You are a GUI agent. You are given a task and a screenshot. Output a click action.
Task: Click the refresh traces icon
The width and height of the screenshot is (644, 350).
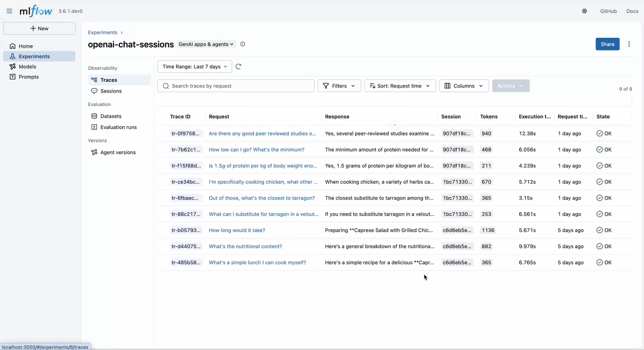pos(238,66)
